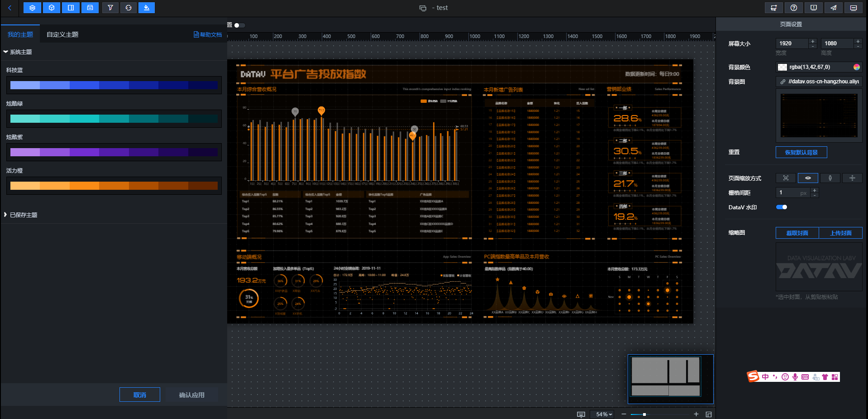Open the filter (funnel) tool
Screen dimensions: 868x419
tap(110, 8)
